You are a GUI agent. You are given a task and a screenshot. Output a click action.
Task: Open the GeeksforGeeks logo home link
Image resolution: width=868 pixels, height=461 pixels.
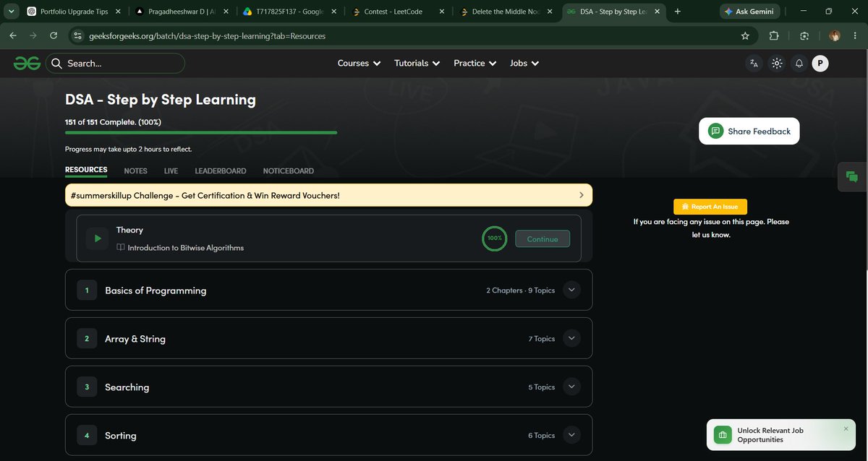(27, 64)
